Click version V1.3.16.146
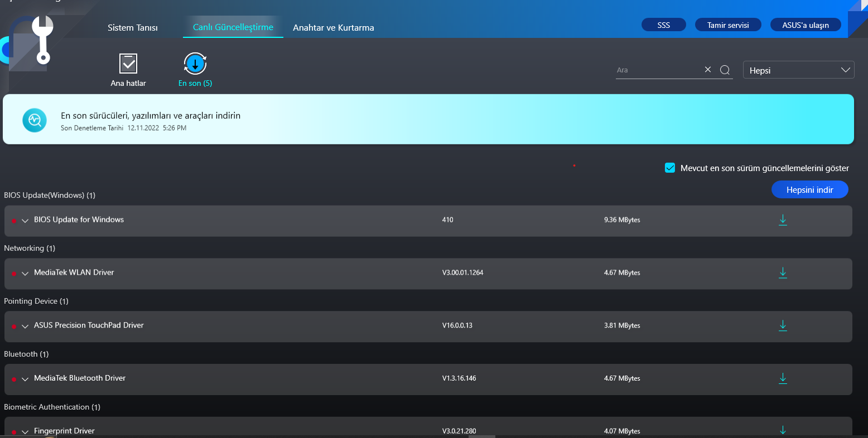Screen dimensions: 868x438 pos(459,378)
